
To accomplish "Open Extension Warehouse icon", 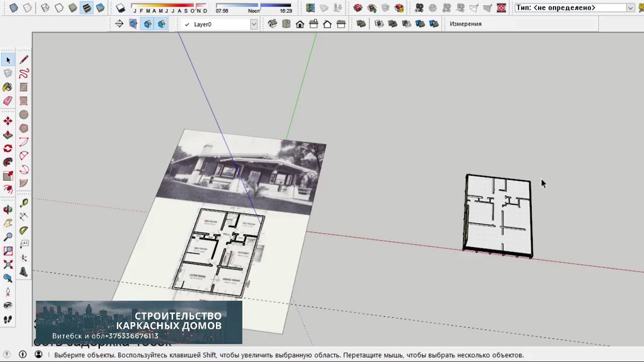I will point(399,8).
